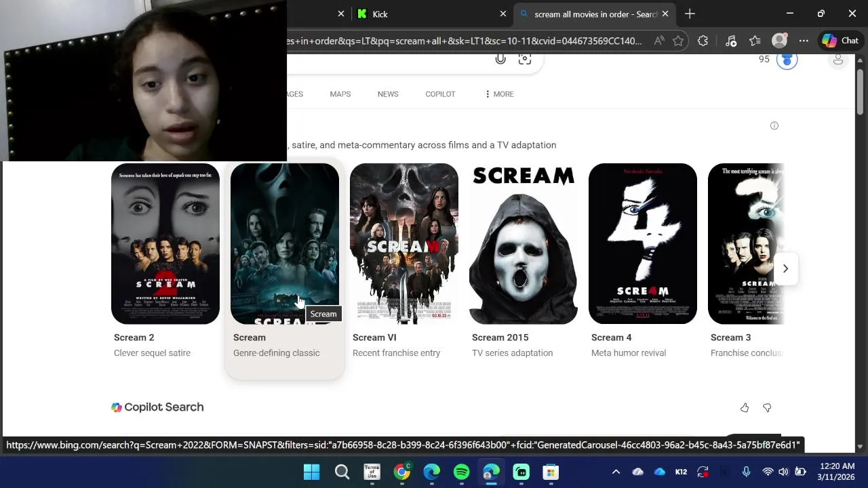The height and width of the screenshot is (488, 868).
Task: Open the Maps search tab
Action: pyautogui.click(x=340, y=94)
